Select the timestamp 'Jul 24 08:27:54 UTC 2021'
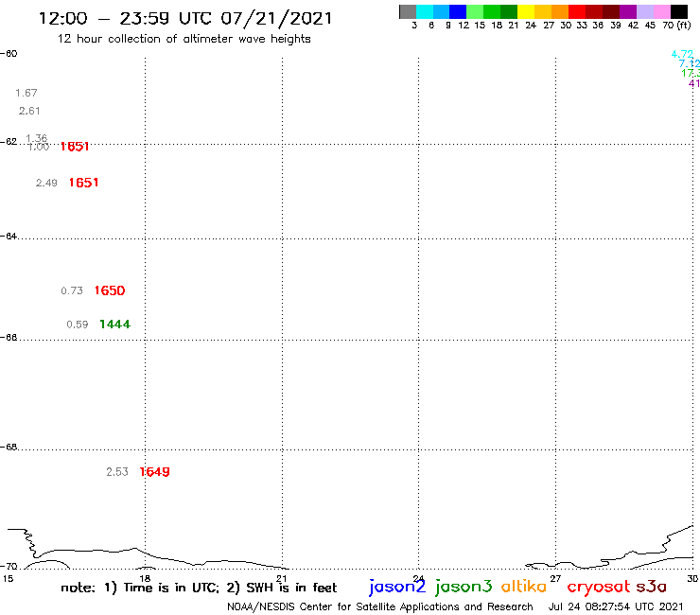700x615 pixels. [x=616, y=607]
